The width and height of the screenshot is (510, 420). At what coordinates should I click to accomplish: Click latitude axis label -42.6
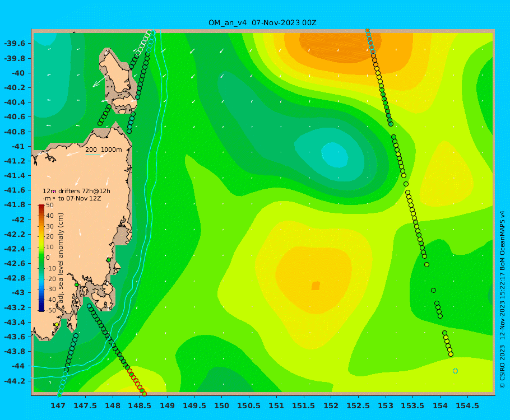(14, 263)
